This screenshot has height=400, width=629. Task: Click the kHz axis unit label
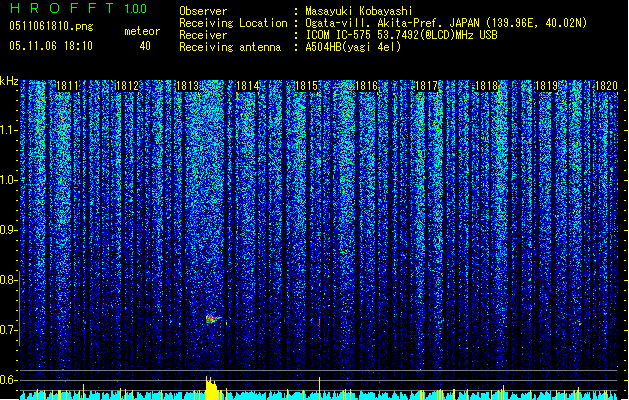[9, 81]
